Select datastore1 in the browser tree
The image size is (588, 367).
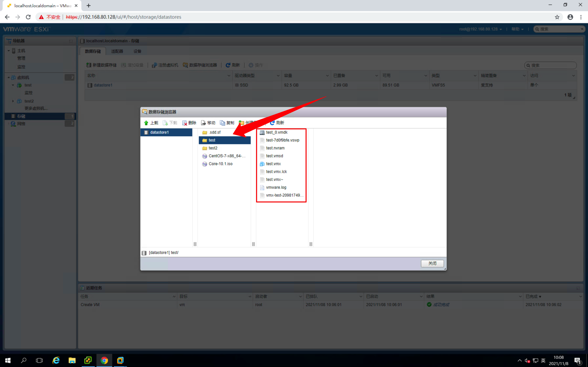pos(159,132)
